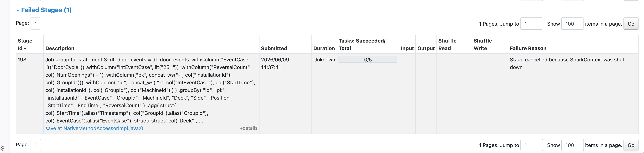Viewport: 644px width, 153px height.
Task: Click the top Page number box
Action: point(36,24)
